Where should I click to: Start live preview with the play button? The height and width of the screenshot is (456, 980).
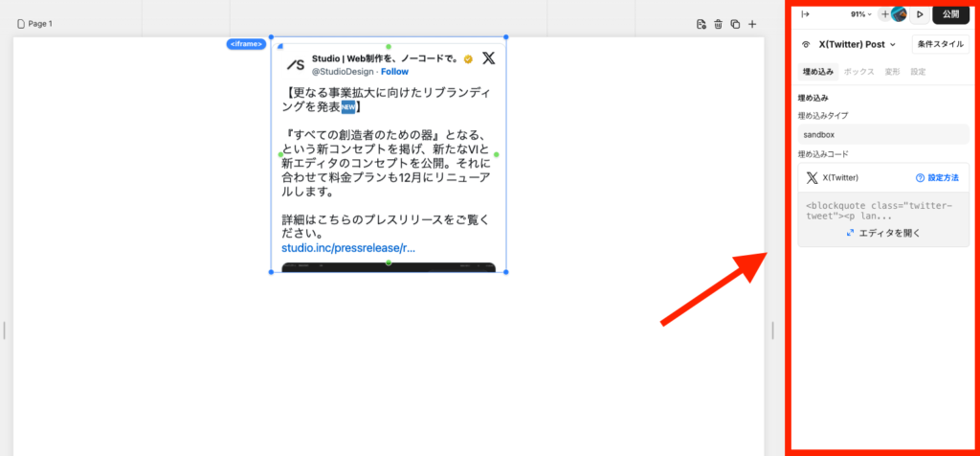[x=920, y=14]
